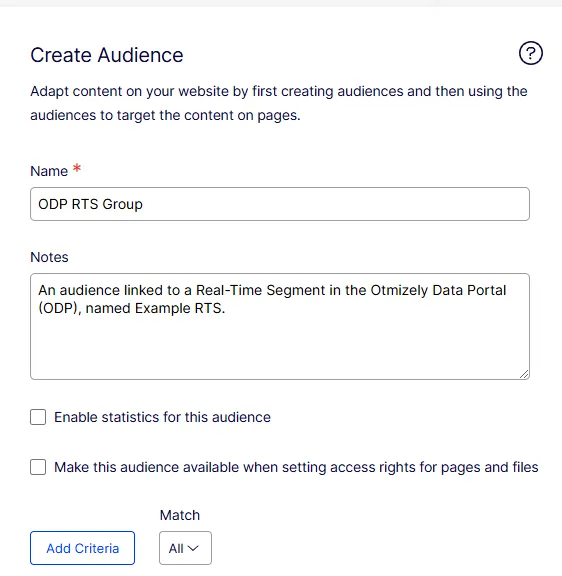Click the chevron arrow in Match selector
Viewport: 562px width, 576px height.
(193, 548)
